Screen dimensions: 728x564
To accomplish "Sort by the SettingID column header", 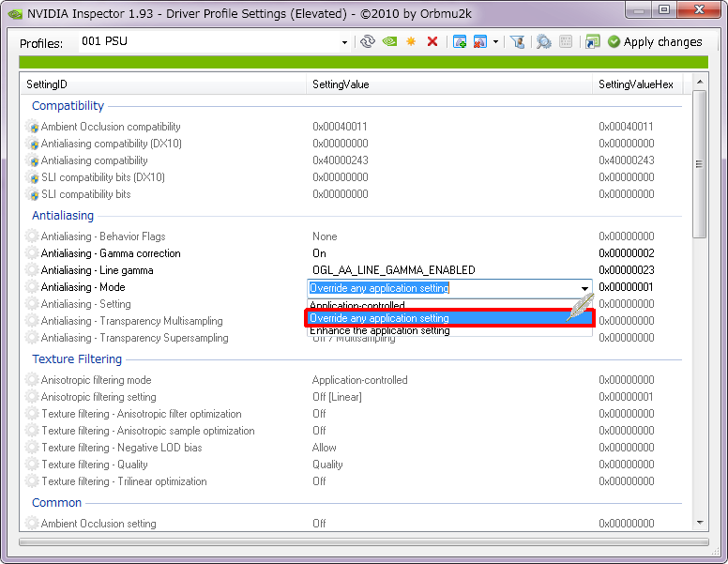I will (163, 84).
